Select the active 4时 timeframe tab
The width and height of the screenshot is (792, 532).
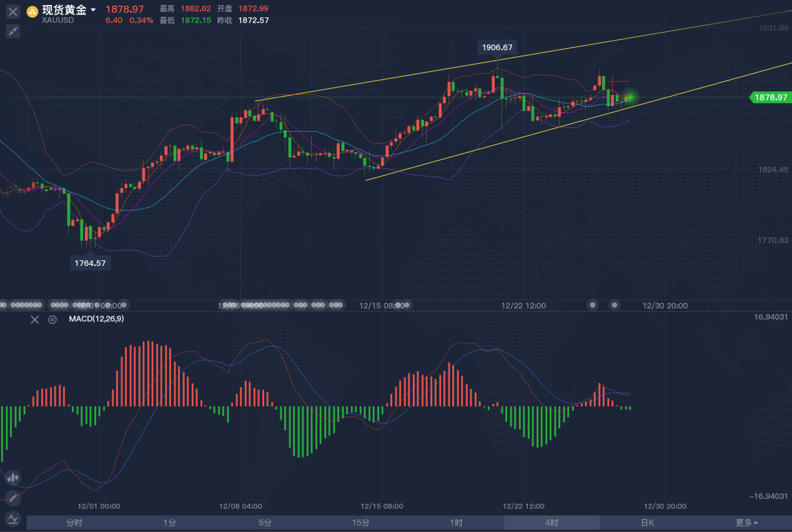coord(552,523)
